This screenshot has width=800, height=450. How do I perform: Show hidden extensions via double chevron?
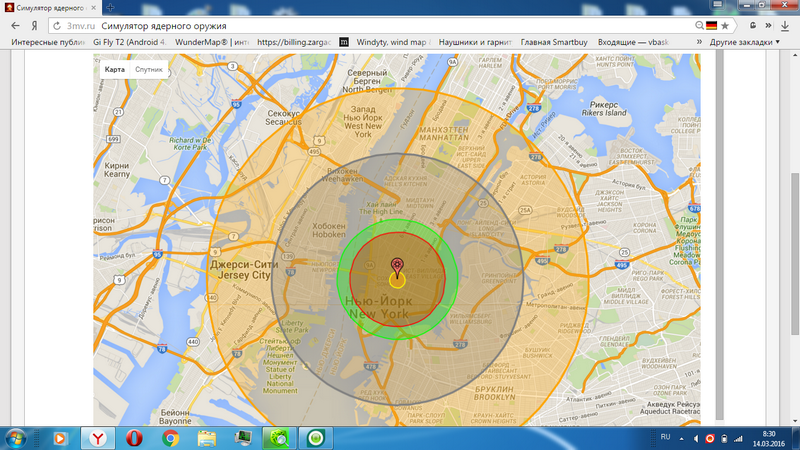[x=768, y=26]
